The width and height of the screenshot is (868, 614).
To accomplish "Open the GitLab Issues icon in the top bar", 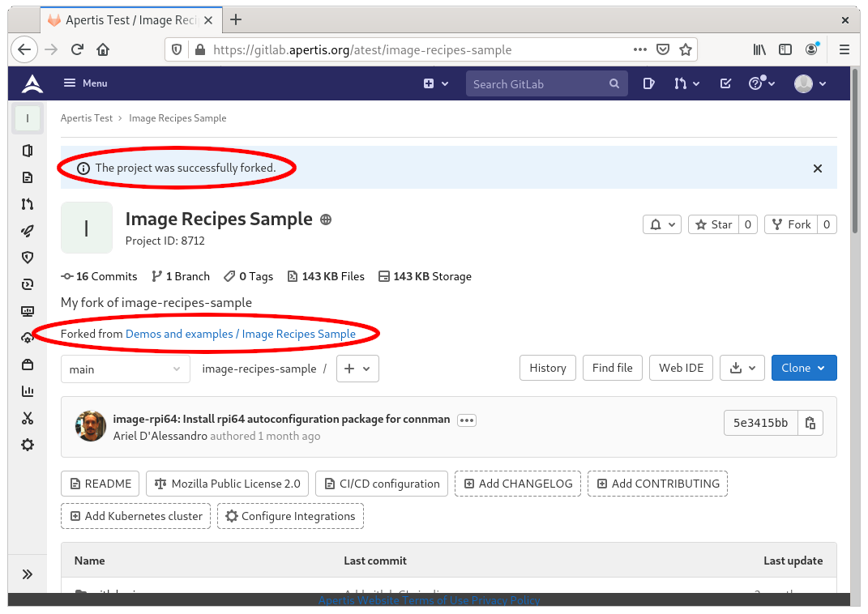I will [649, 83].
